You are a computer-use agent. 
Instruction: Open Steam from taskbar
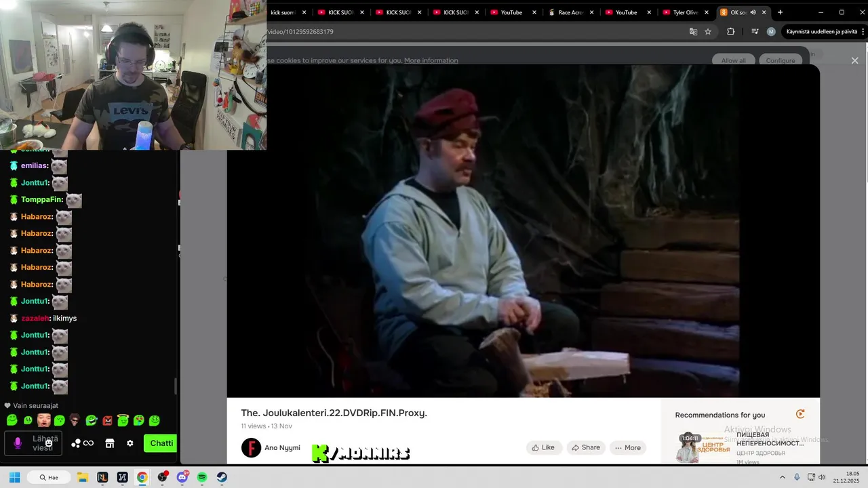pos(222,477)
